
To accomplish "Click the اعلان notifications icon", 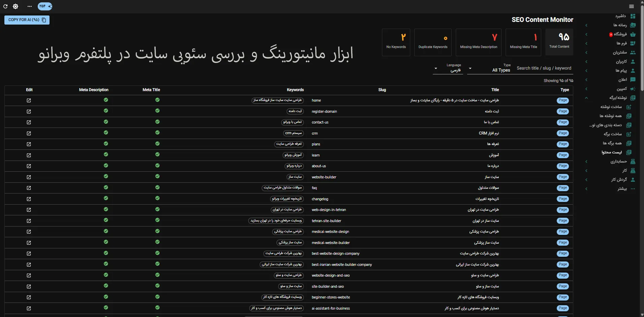I will [633, 79].
